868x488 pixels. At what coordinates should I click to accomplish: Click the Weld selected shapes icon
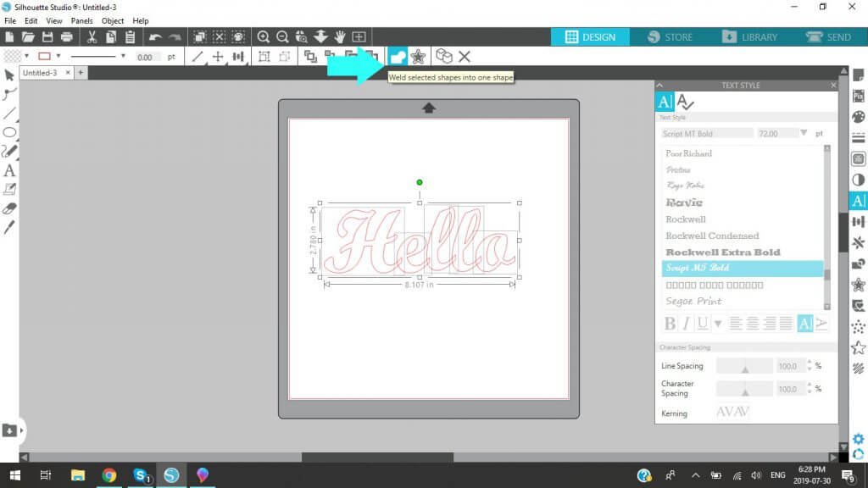tap(398, 56)
